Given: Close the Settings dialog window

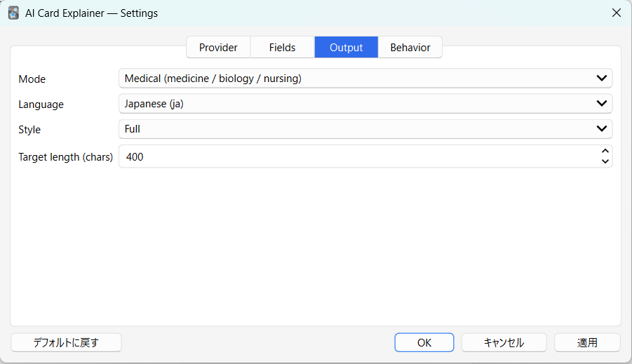Looking at the screenshot, I should pos(616,13).
